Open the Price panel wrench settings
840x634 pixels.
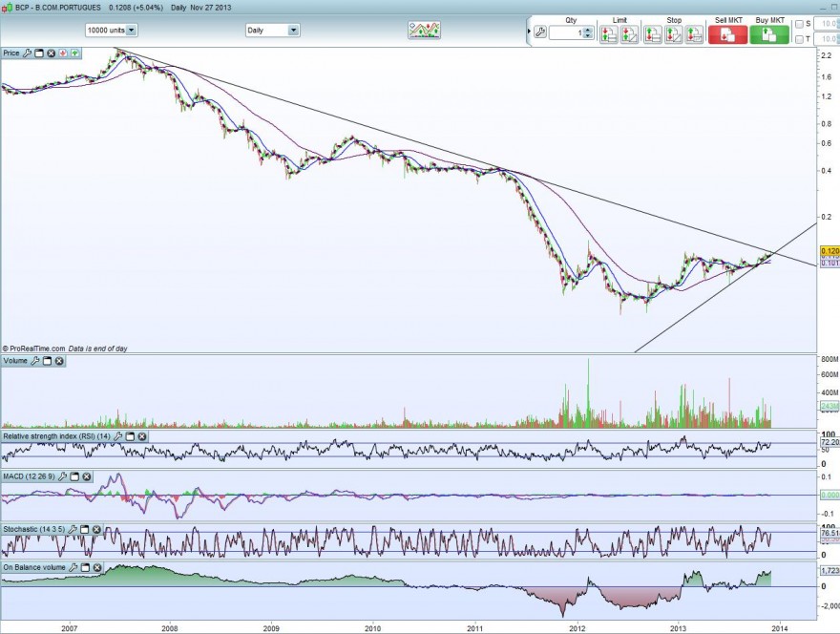(27, 53)
